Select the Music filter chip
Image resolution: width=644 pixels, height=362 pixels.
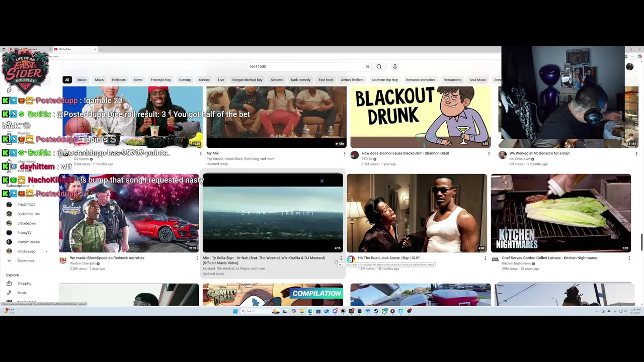pos(82,80)
